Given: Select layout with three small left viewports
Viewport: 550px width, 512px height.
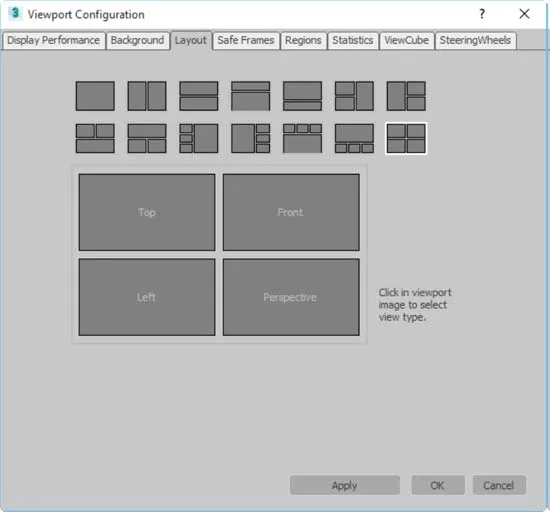Looking at the screenshot, I should coord(199,138).
